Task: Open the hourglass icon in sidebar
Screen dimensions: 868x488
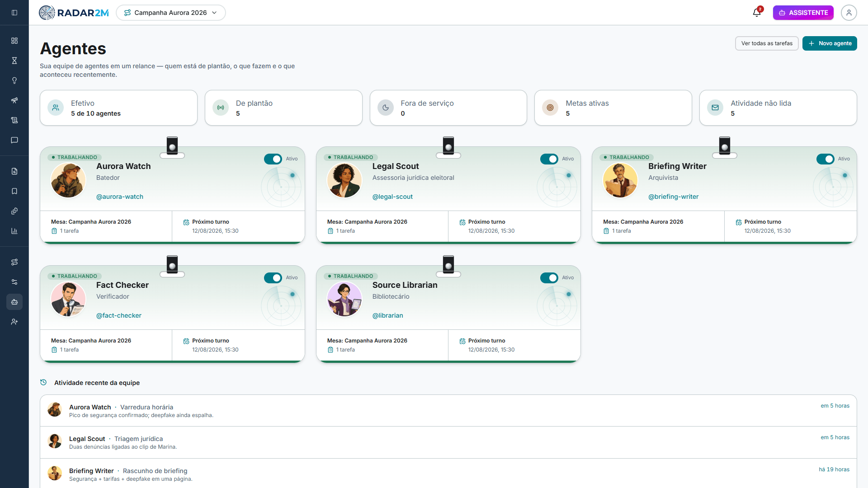Action: 14,61
